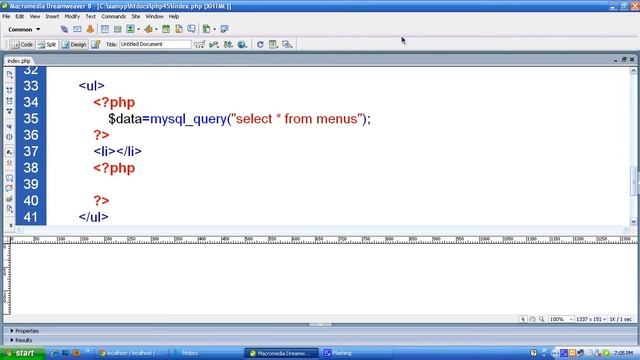This screenshot has width=640, height=360.
Task: Click the Validate Markup icon
Action: pos(214,44)
